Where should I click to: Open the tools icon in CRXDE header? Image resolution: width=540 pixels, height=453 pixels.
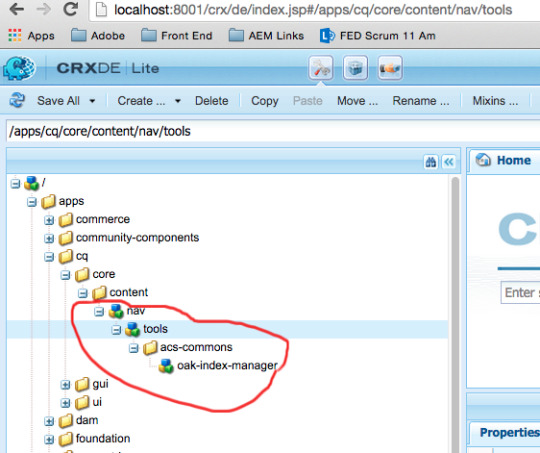click(321, 68)
